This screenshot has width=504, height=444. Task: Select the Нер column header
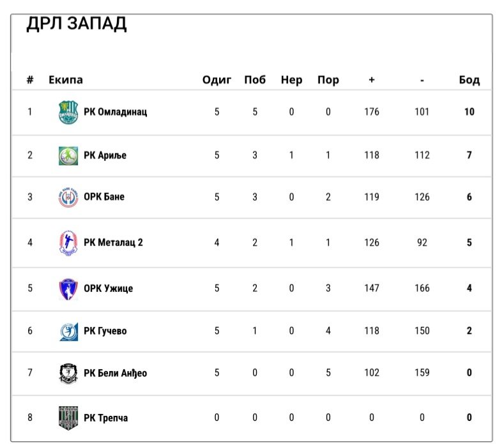pyautogui.click(x=291, y=80)
